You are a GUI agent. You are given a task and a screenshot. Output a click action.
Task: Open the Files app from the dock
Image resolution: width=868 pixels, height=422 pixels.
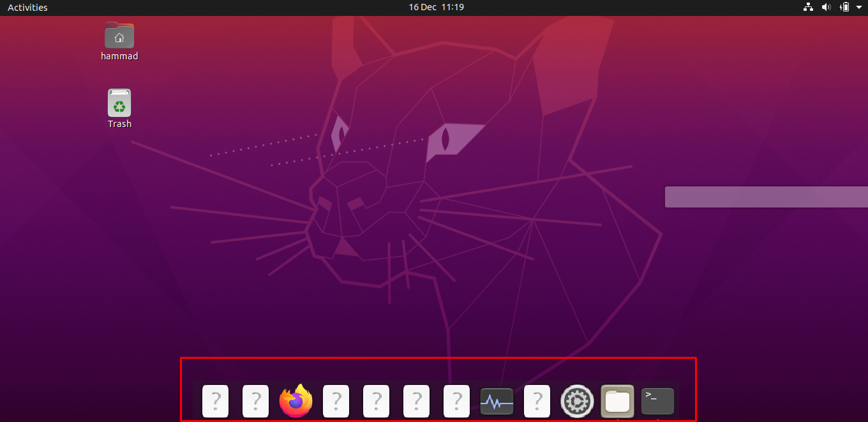pyautogui.click(x=617, y=401)
